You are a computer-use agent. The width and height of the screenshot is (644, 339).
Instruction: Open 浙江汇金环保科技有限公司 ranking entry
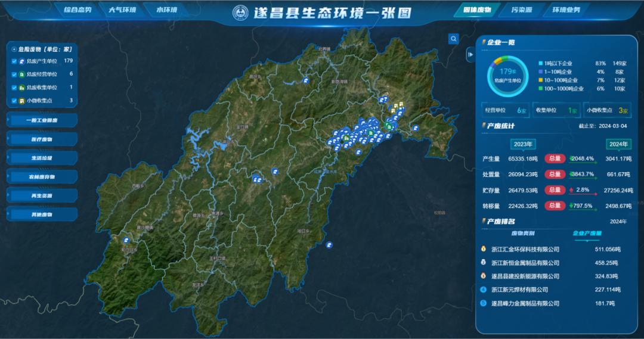tap(525, 249)
